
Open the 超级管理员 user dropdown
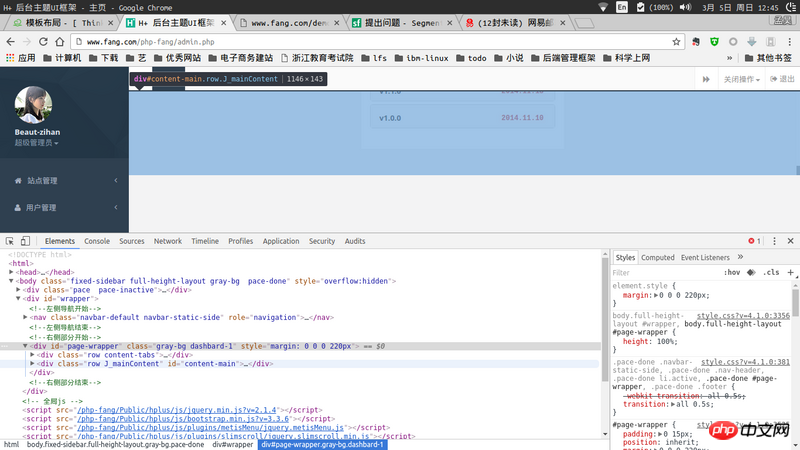[x=36, y=143]
